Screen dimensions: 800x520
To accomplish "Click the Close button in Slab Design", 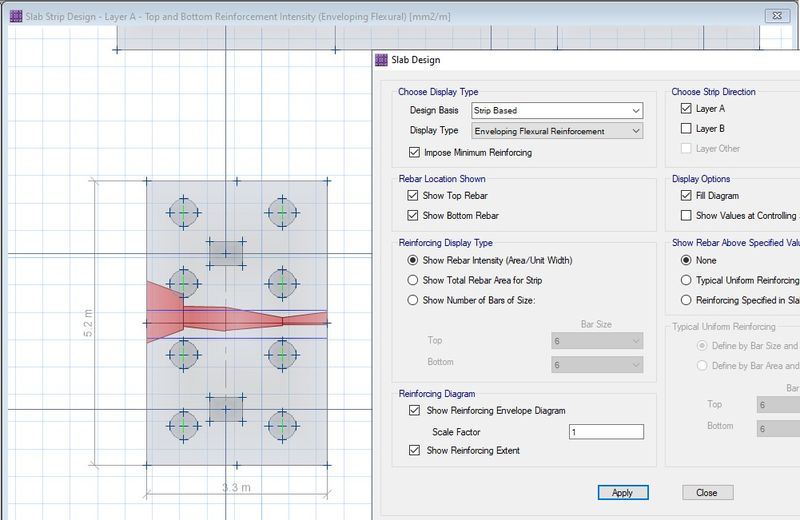I will tap(708, 492).
